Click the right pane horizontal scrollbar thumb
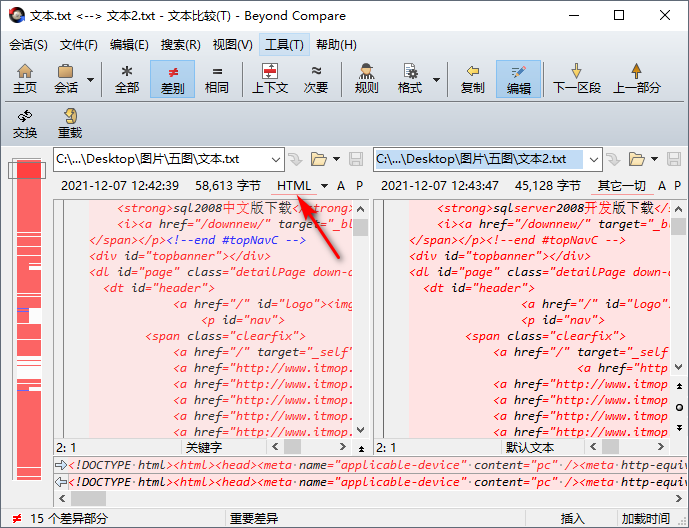Viewport: 689px width, 528px height. click(x=610, y=447)
